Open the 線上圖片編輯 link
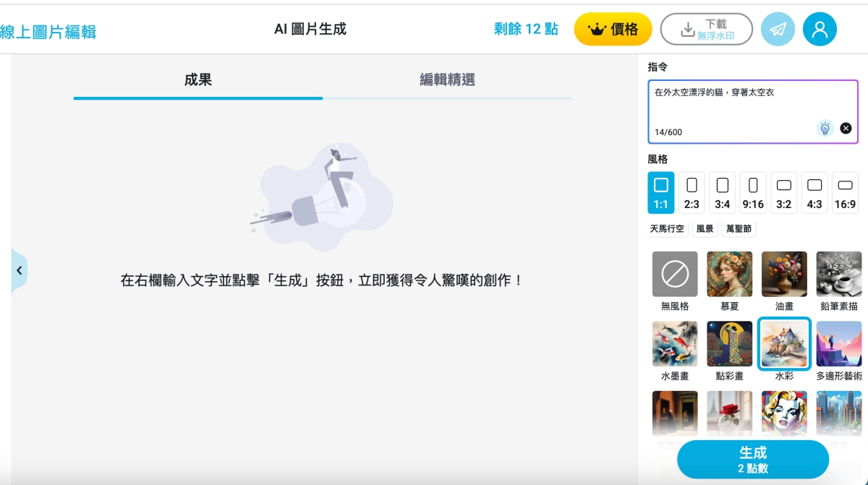 (48, 32)
